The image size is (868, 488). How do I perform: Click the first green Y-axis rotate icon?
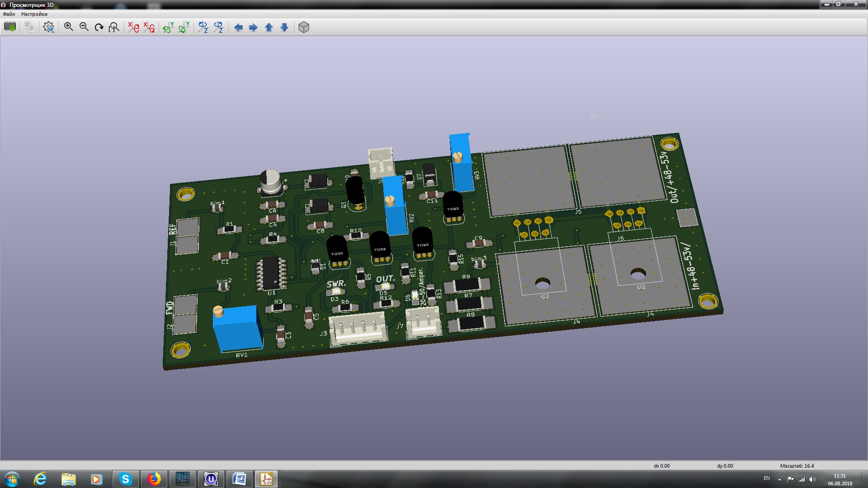click(x=169, y=27)
